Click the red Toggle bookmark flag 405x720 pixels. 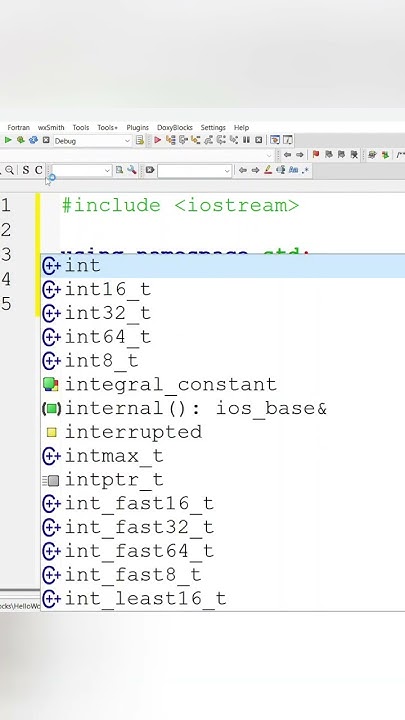pyautogui.click(x=316, y=155)
